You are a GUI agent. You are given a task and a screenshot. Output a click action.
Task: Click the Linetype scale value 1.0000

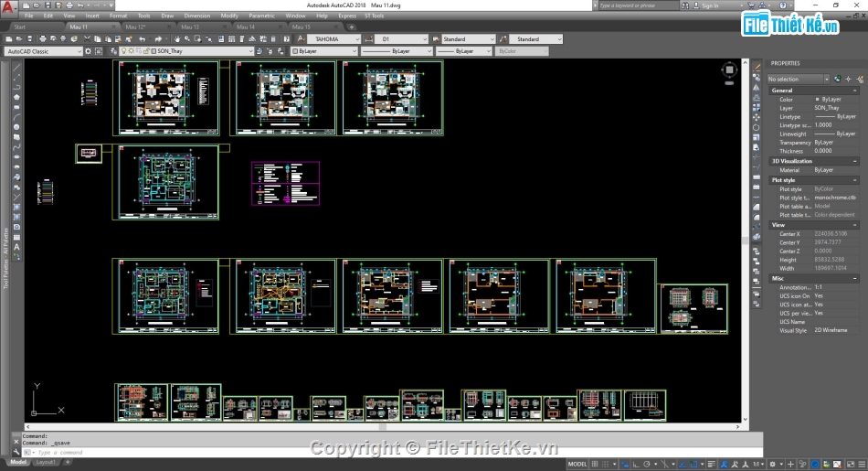coord(823,125)
